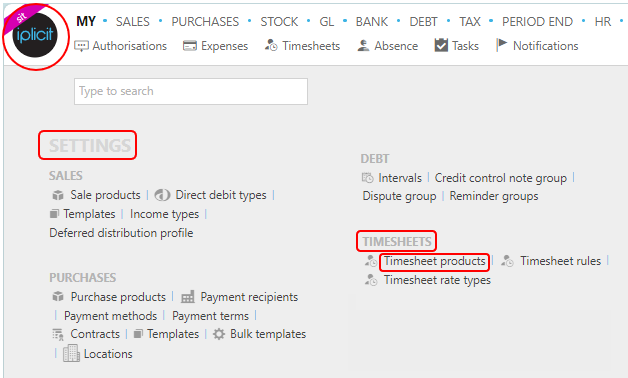Open the BANK menu
Screen dimensions: 628x378
click(372, 22)
